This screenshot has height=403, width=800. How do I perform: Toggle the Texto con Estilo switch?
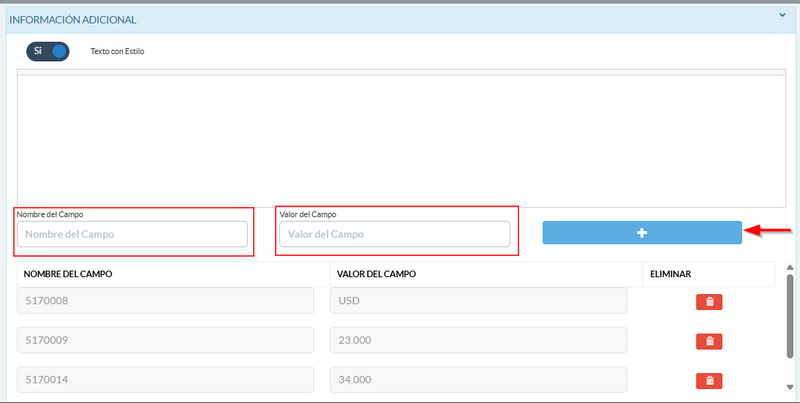click(x=48, y=50)
